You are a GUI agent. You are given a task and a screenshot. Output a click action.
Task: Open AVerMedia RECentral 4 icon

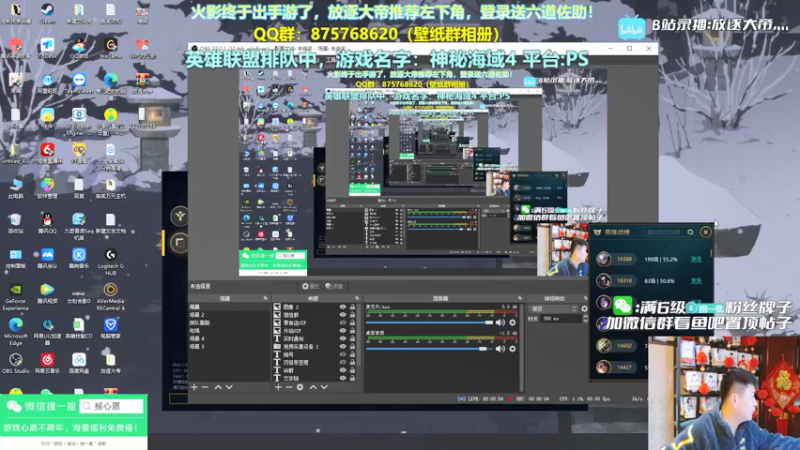(x=111, y=296)
